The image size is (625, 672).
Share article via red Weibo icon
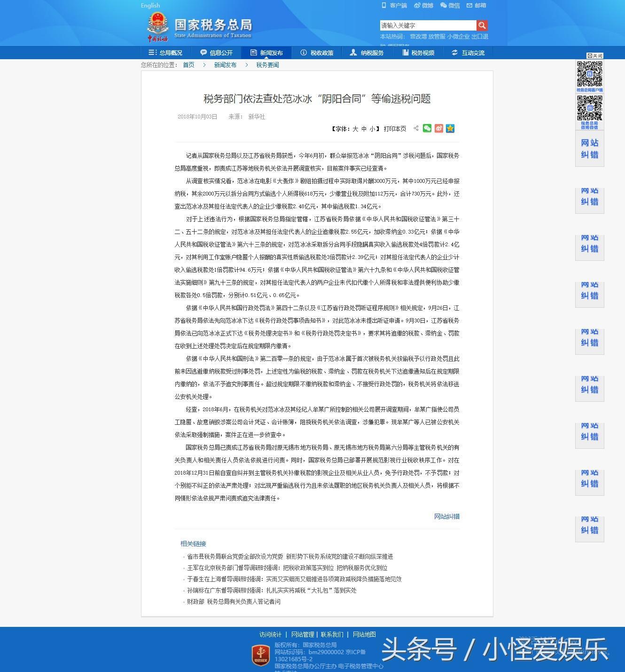pyautogui.click(x=438, y=128)
